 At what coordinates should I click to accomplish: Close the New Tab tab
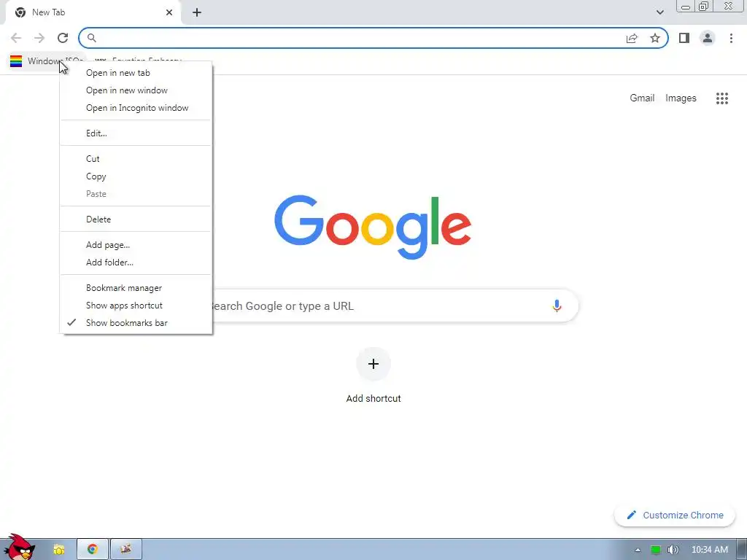tap(169, 13)
